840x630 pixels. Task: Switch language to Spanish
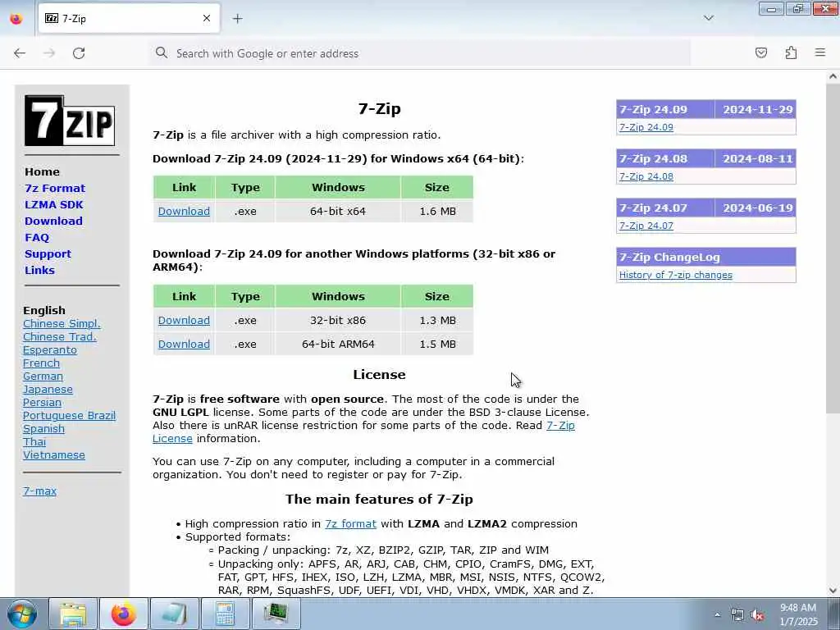click(43, 428)
